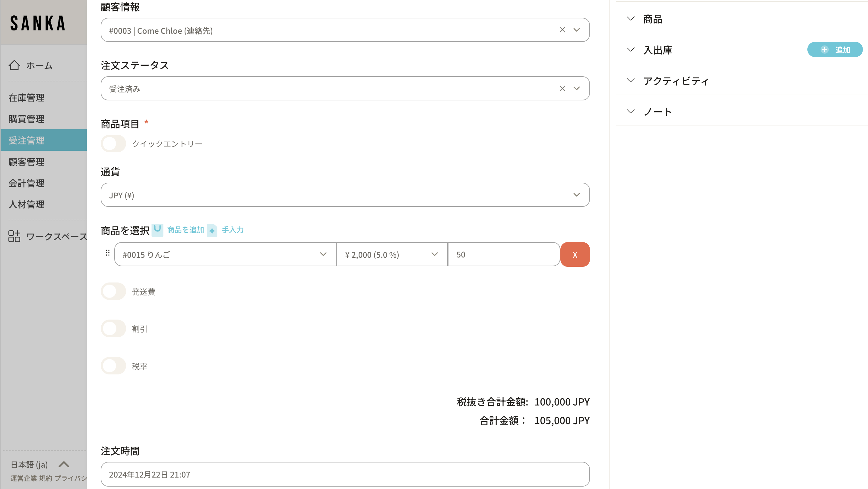Enable the クイックエントリー toggle
868x489 pixels.
tap(113, 144)
